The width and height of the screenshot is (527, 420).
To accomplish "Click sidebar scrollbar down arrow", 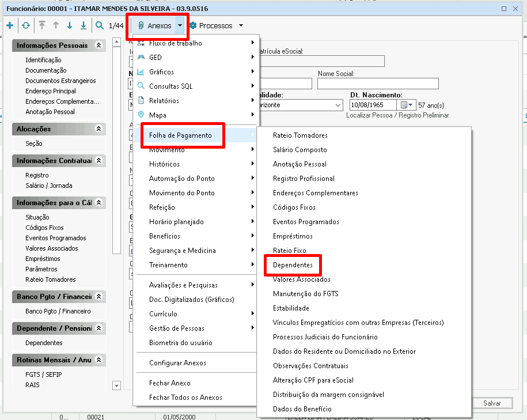I will coord(116,385).
